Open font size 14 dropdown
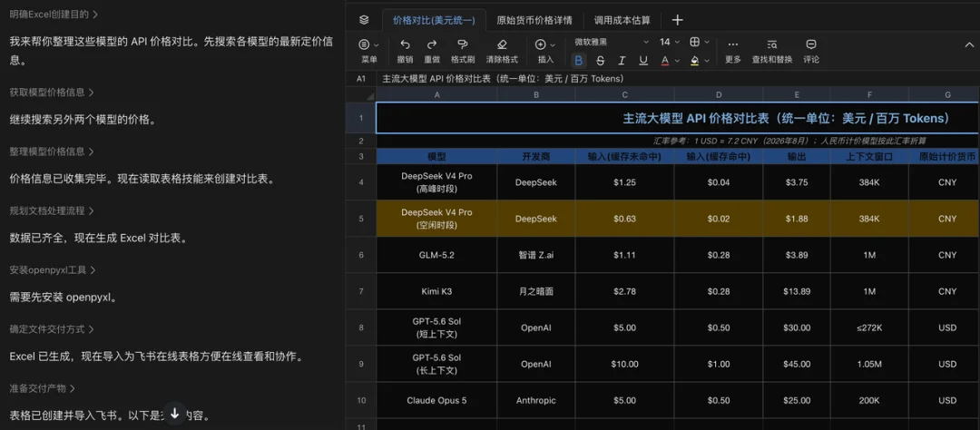 pyautogui.click(x=670, y=42)
